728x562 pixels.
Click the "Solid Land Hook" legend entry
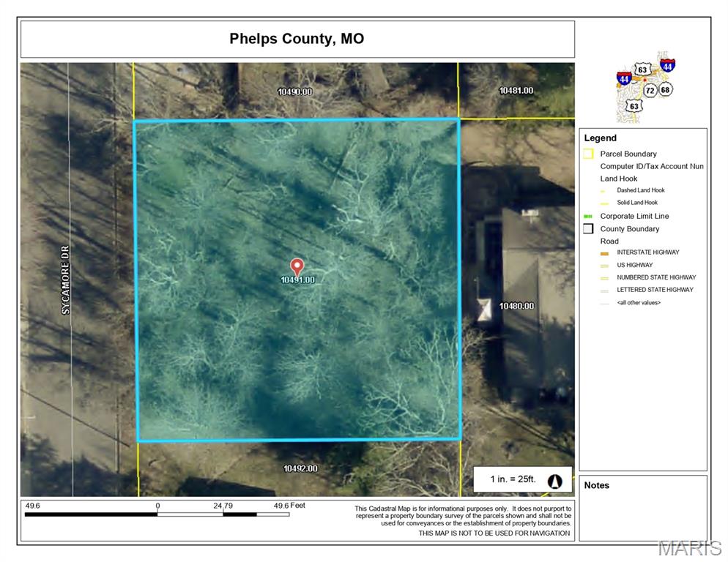(637, 203)
